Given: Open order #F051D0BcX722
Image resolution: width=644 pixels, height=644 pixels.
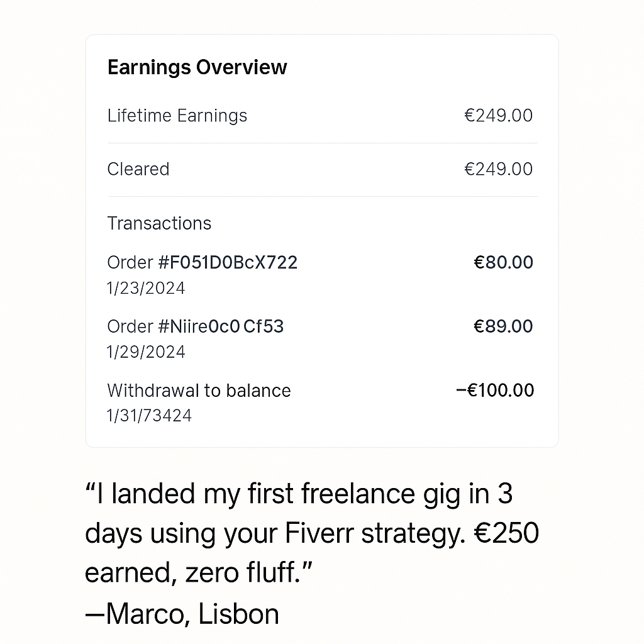Looking at the screenshot, I should (202, 262).
